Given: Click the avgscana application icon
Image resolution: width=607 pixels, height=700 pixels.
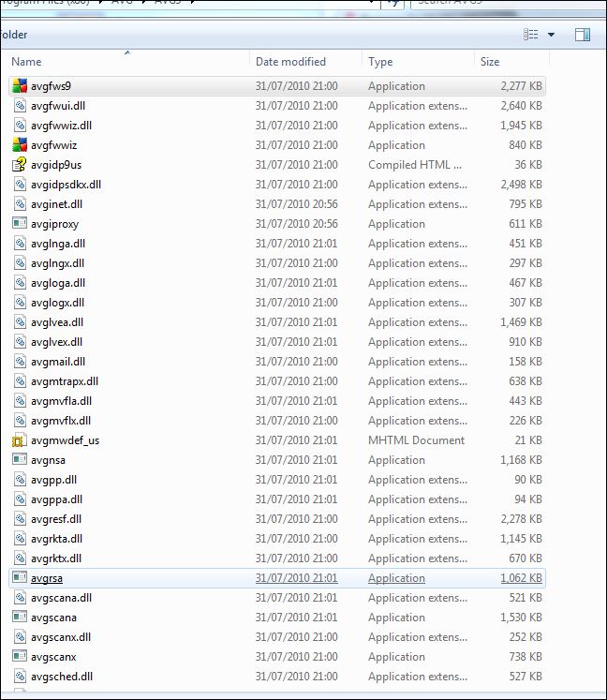Looking at the screenshot, I should pyautogui.click(x=20, y=617).
